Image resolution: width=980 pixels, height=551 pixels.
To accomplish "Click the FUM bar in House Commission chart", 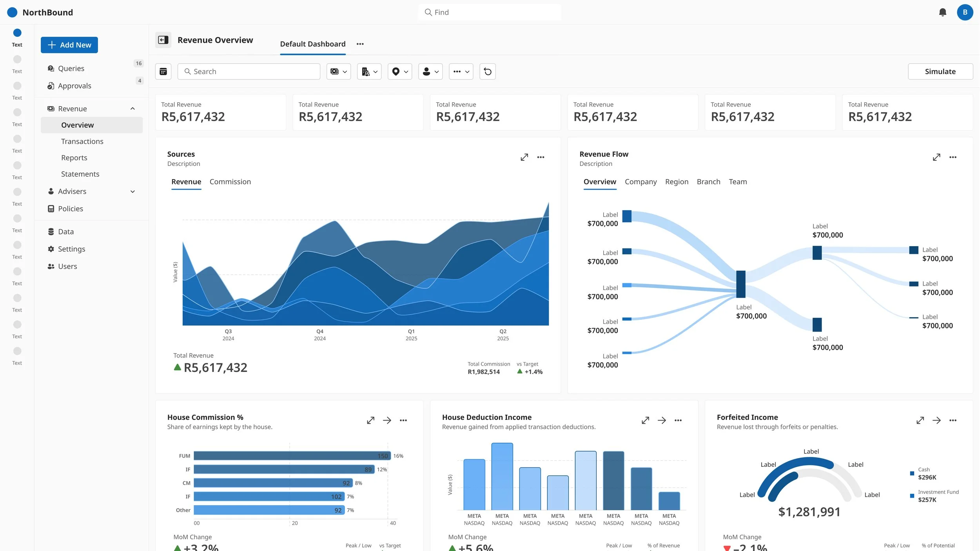I will [x=292, y=456].
